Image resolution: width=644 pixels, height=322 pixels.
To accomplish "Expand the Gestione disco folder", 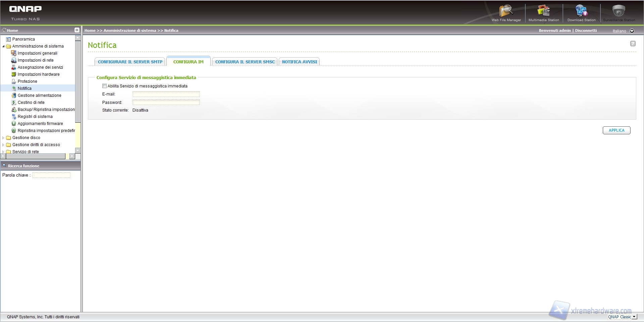I will point(3,138).
